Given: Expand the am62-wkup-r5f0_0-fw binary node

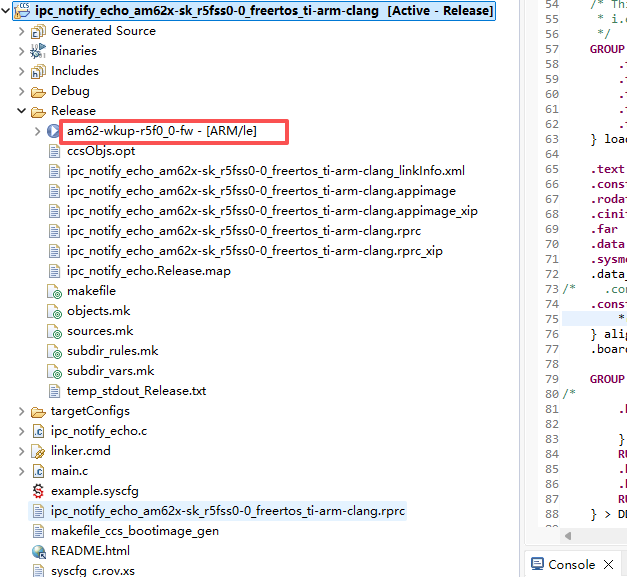Looking at the screenshot, I should tap(38, 131).
